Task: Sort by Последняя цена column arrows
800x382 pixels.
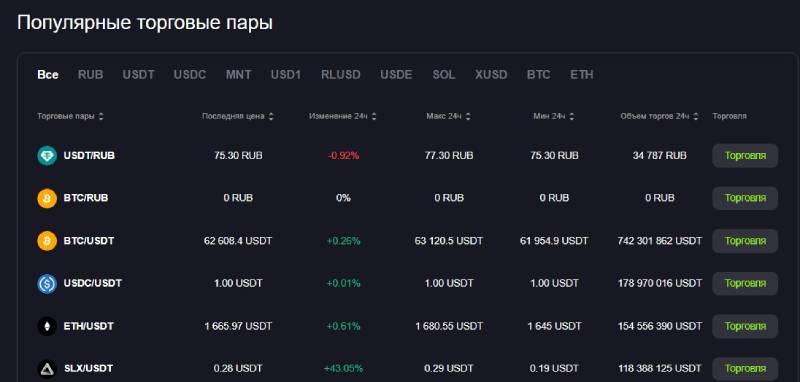Action: [271, 117]
